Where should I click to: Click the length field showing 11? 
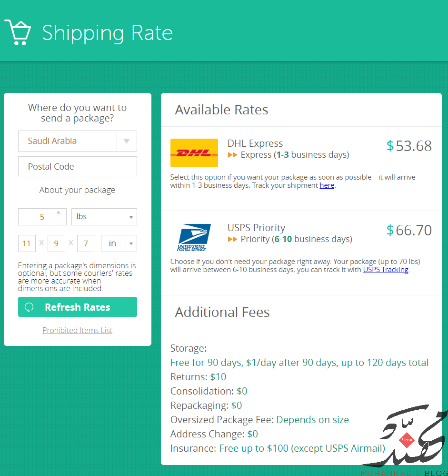(x=27, y=243)
